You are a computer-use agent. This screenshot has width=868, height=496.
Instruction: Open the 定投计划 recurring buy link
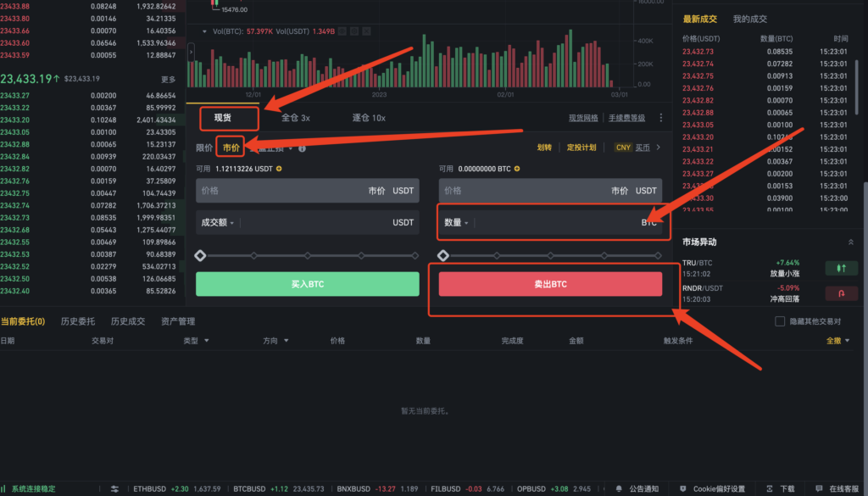(x=581, y=148)
